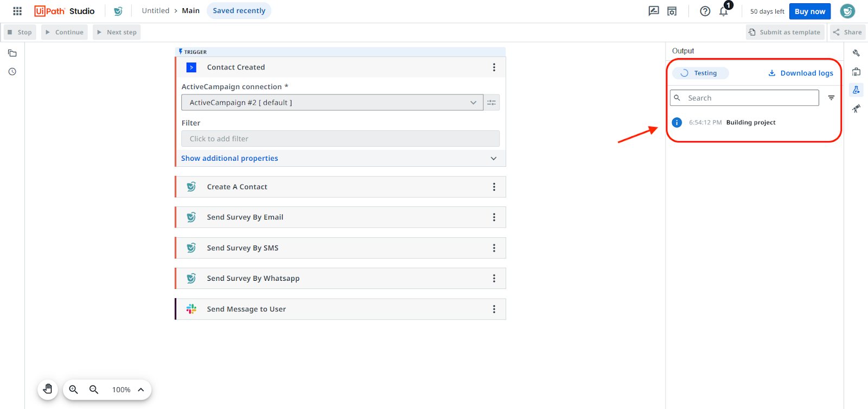Click the filter icon beside output search
Image resolution: width=868 pixels, height=409 pixels.
coord(831,98)
